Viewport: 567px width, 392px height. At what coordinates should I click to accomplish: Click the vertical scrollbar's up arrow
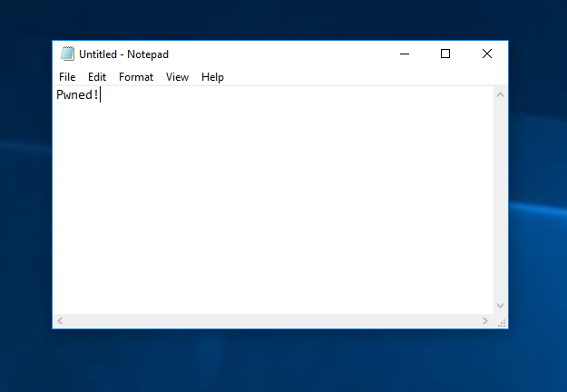[x=501, y=93]
